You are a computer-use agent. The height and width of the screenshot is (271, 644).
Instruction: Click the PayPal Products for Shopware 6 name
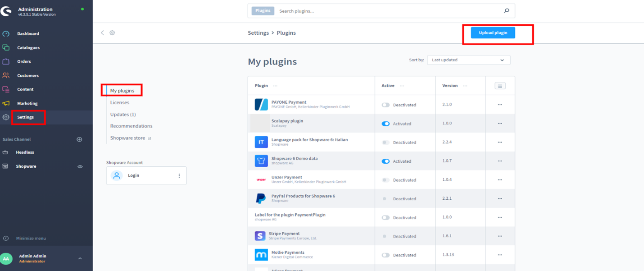click(303, 196)
